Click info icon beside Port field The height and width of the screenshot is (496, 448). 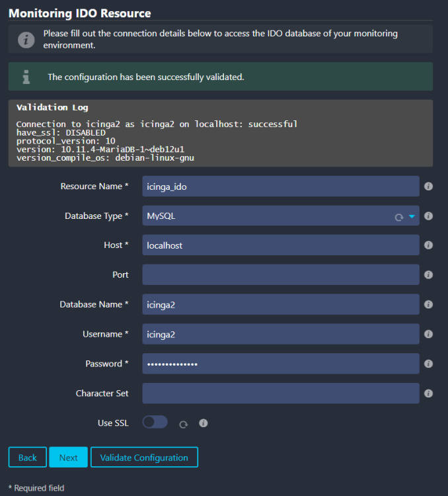[x=428, y=275]
